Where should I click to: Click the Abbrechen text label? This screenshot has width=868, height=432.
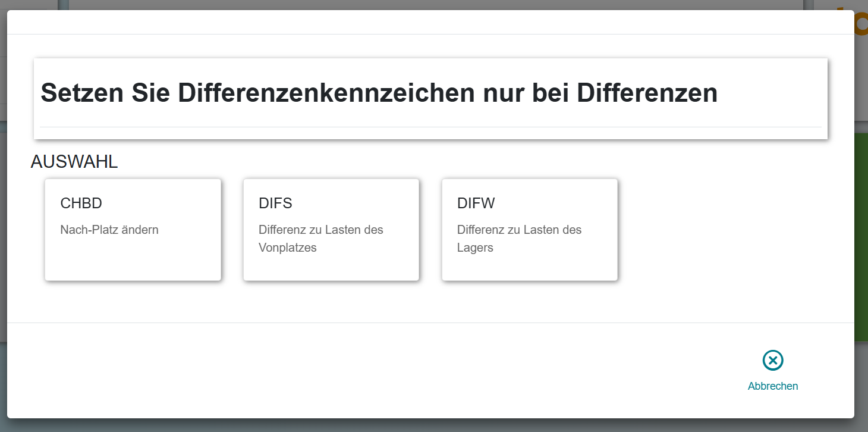772,386
